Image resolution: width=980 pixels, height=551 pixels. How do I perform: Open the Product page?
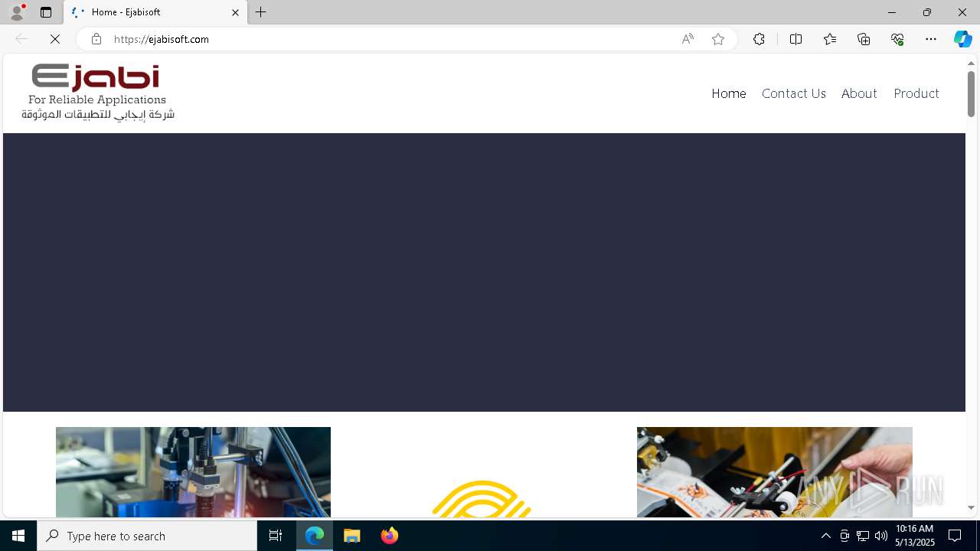916,93
